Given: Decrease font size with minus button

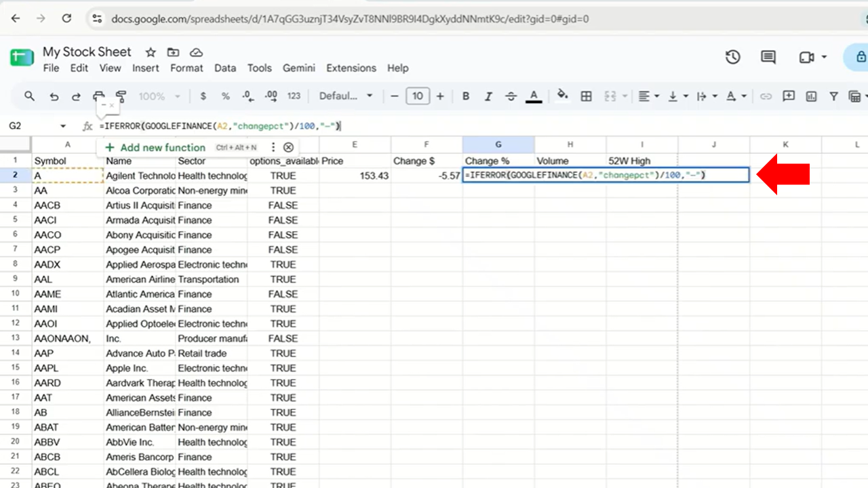Looking at the screenshot, I should [x=395, y=96].
